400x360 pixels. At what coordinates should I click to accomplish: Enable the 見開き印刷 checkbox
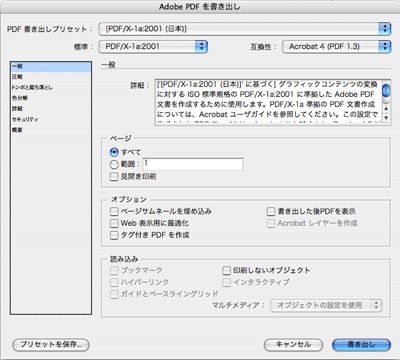pyautogui.click(x=114, y=177)
